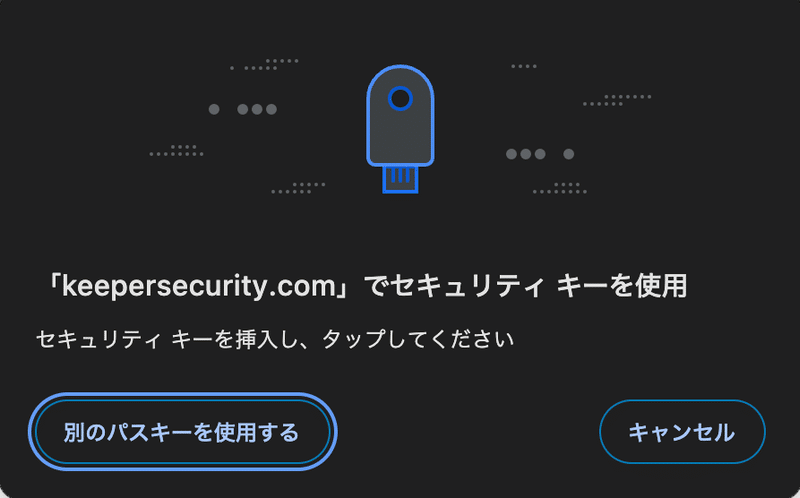Click the small dotted pattern at lower left of key
800x498 pixels.
coord(298,188)
